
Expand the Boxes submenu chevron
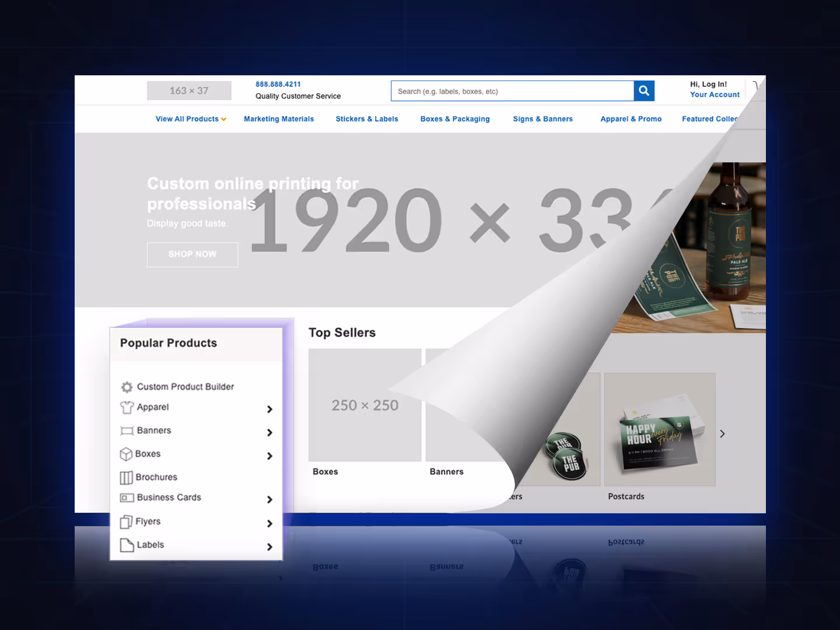click(x=269, y=456)
